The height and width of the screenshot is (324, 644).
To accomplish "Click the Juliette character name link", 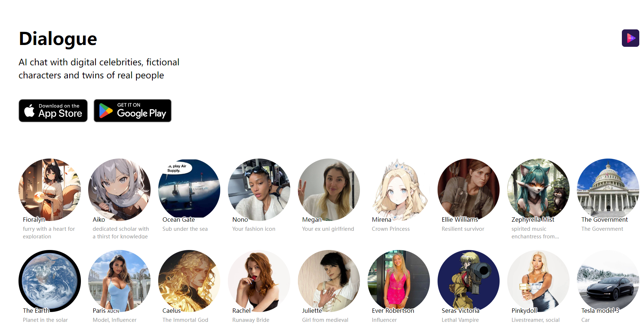I will tap(312, 311).
